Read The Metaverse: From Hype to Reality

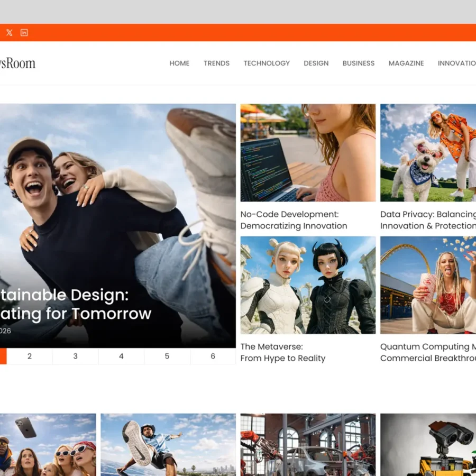coord(282,352)
